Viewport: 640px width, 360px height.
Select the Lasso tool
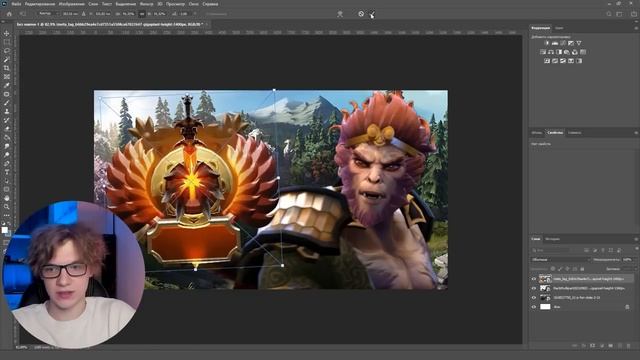7,51
